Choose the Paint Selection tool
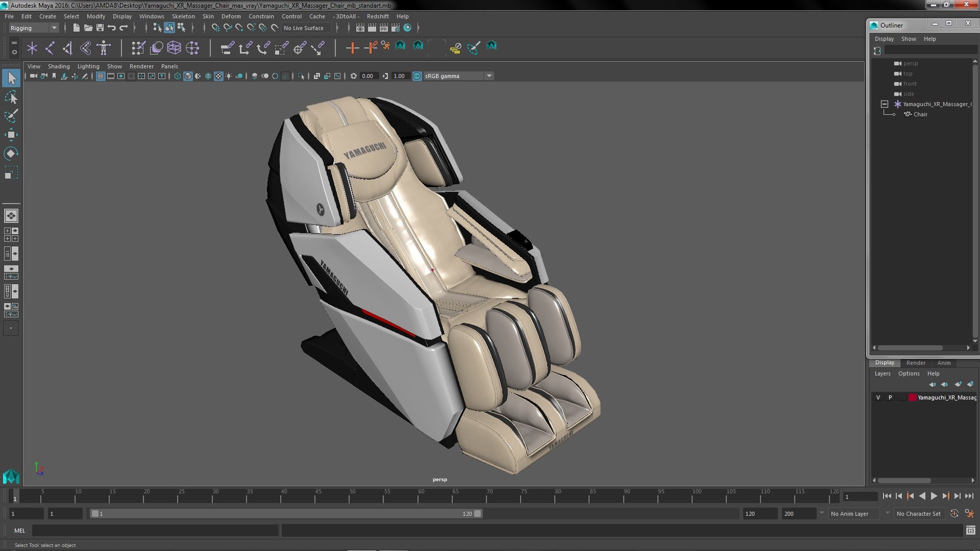The height and width of the screenshot is (551, 980). 11,115
